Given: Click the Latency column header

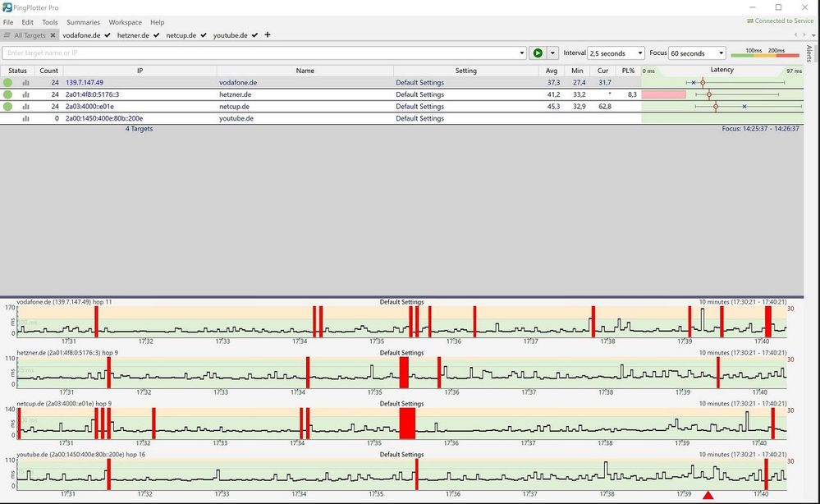Looking at the screenshot, I should click(x=722, y=70).
